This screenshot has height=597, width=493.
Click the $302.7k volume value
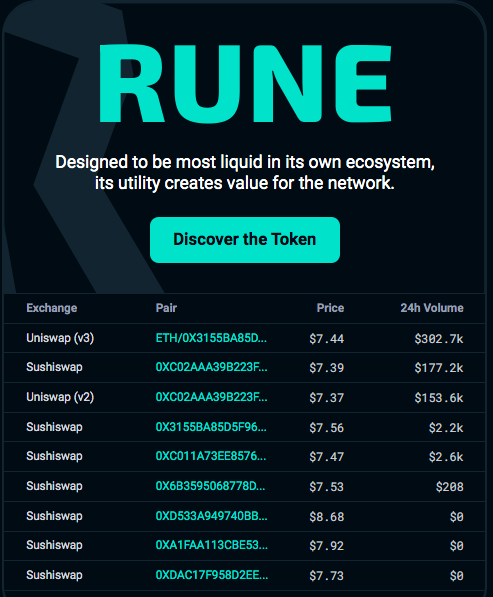pyautogui.click(x=439, y=338)
